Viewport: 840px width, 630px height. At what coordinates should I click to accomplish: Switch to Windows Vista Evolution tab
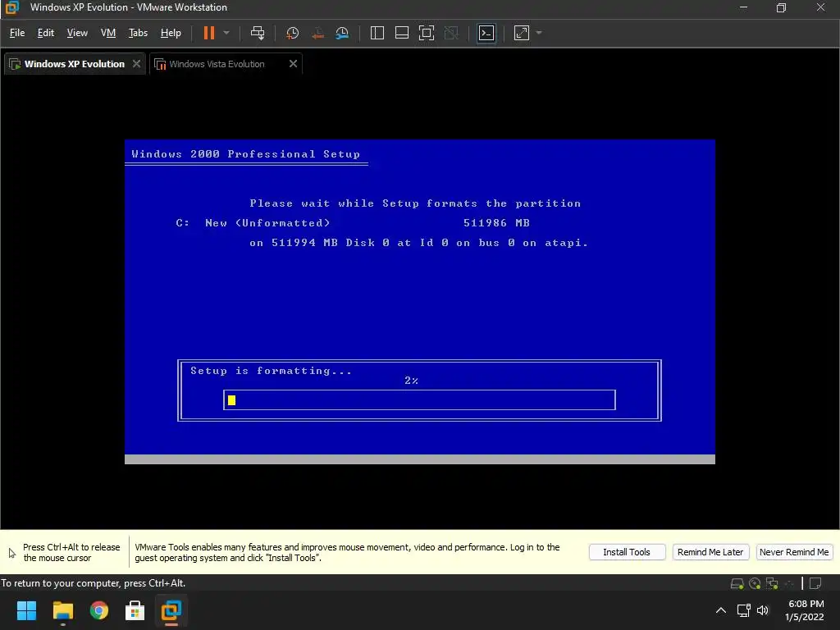(x=217, y=64)
